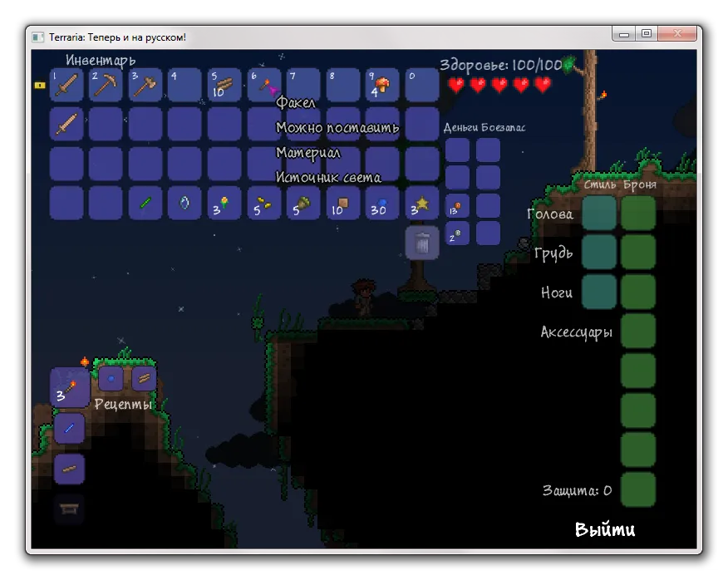Click the Стиль column label
Screen dimensions: 728x580
[600, 184]
